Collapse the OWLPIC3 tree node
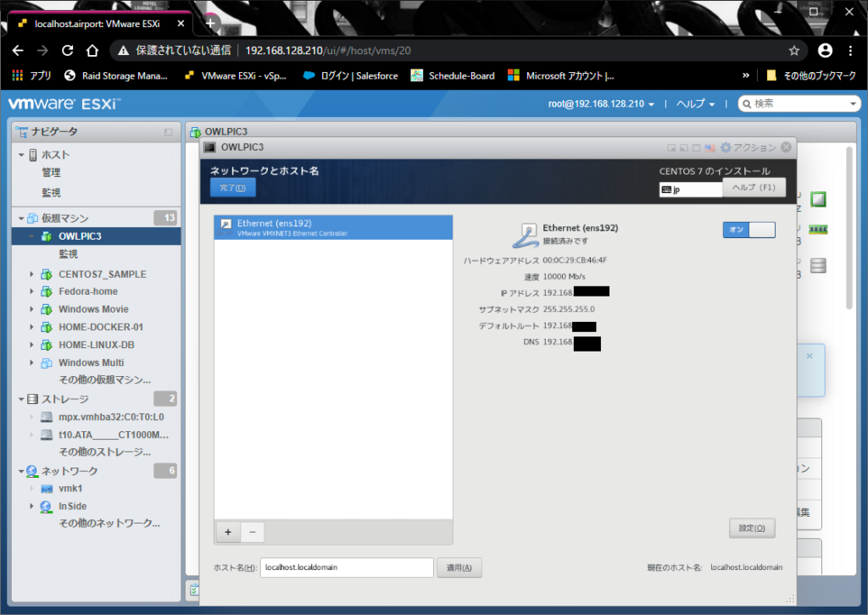The height and width of the screenshot is (615, 868). [x=31, y=236]
